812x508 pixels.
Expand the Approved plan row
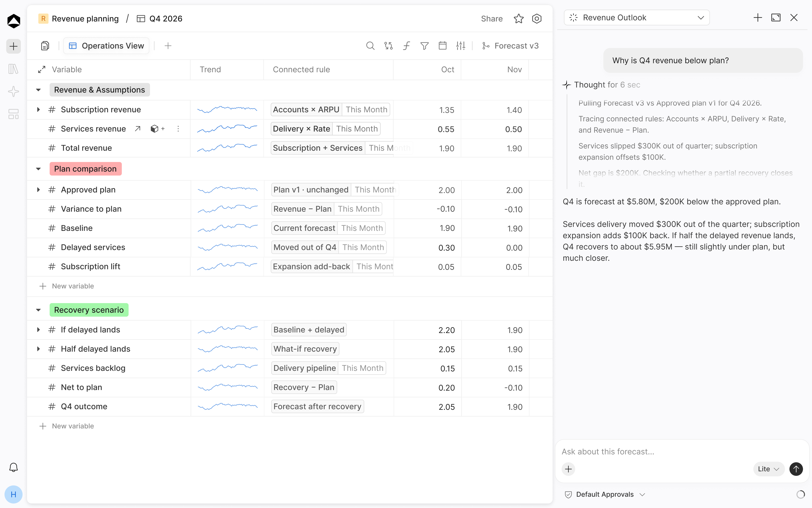point(38,189)
